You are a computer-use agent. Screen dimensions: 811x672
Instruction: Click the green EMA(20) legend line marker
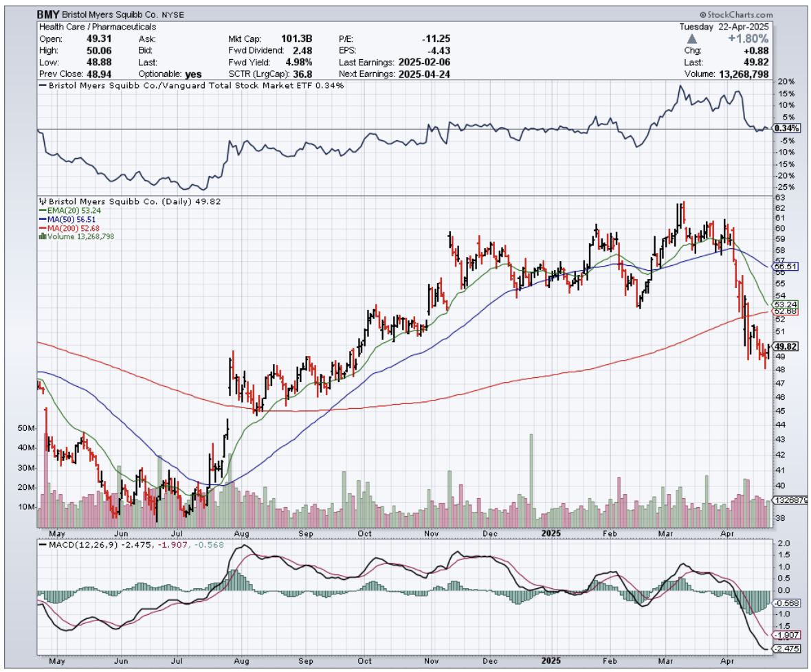coord(43,210)
